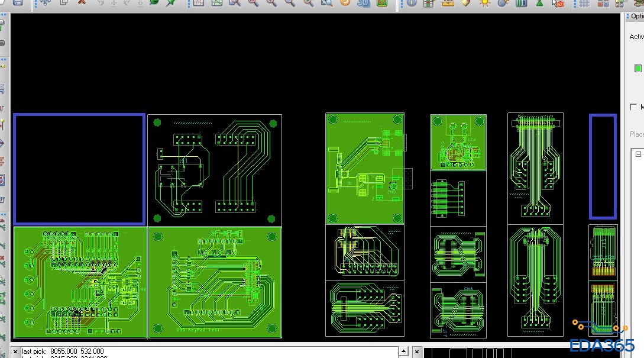The height and width of the screenshot is (358, 644).
Task: Click the orange circular Refresh icon
Action: [345, 2]
